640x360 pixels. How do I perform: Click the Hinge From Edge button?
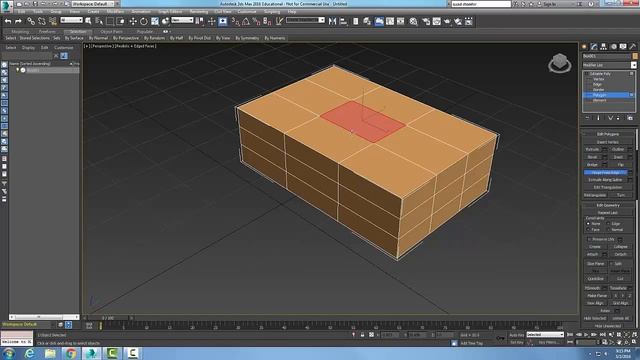coord(606,172)
